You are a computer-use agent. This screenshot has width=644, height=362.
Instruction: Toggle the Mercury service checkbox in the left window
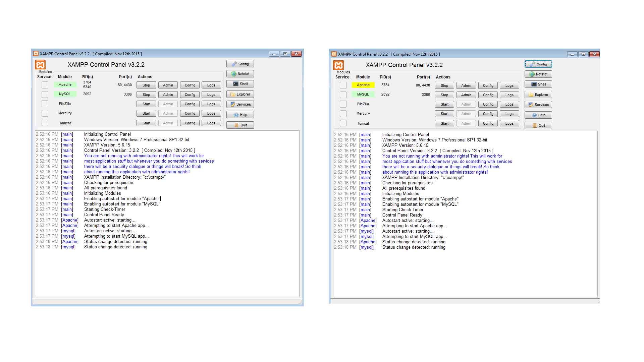45,113
